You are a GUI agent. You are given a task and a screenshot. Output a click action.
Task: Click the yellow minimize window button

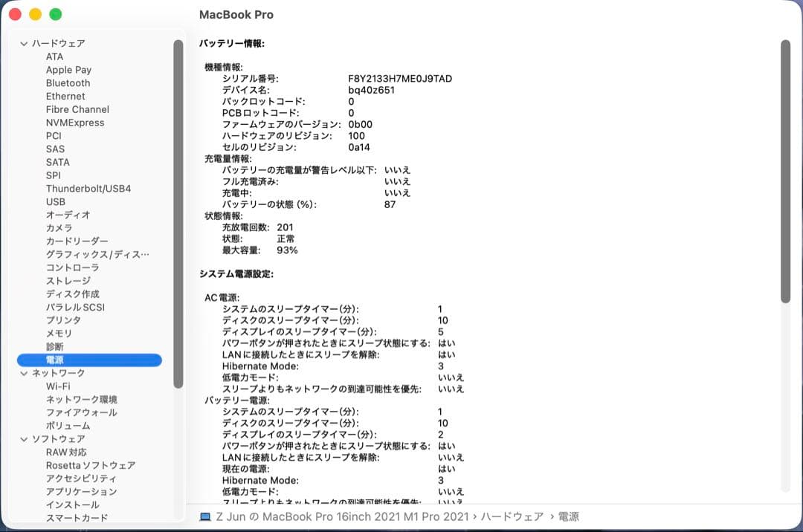36,14
